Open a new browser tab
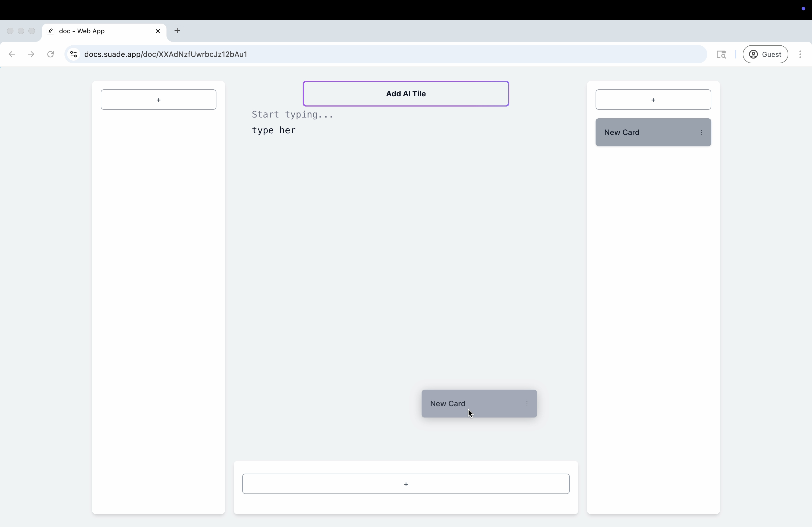This screenshot has height=527, width=812. coord(177,31)
